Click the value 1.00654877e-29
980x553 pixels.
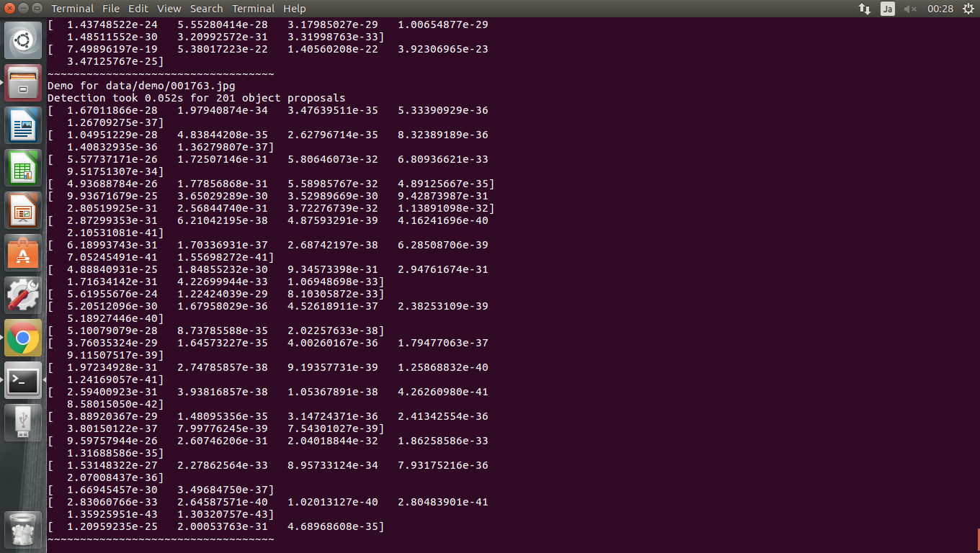click(x=443, y=24)
